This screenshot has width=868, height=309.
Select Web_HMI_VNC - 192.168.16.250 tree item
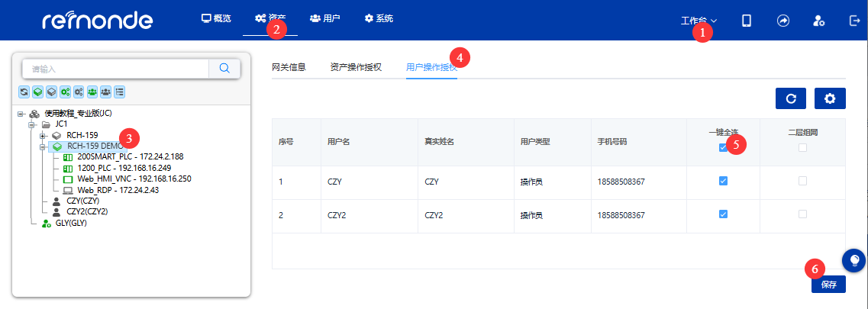pyautogui.click(x=134, y=179)
